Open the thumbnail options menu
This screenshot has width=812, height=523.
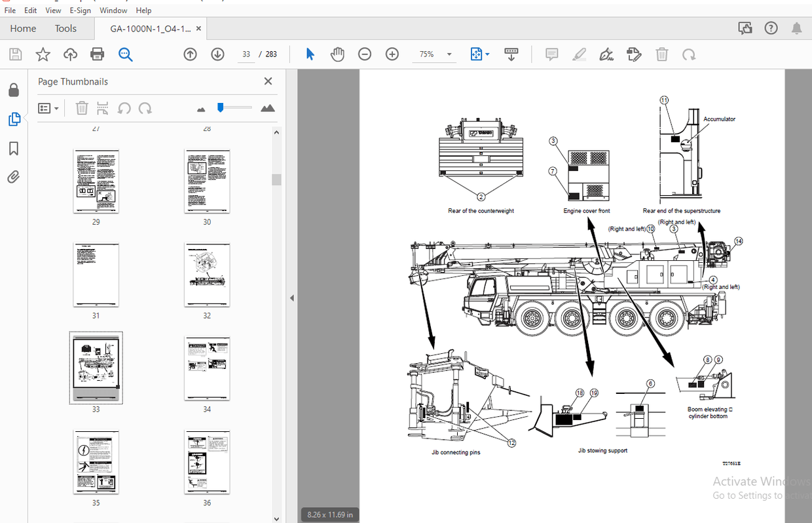click(x=48, y=107)
